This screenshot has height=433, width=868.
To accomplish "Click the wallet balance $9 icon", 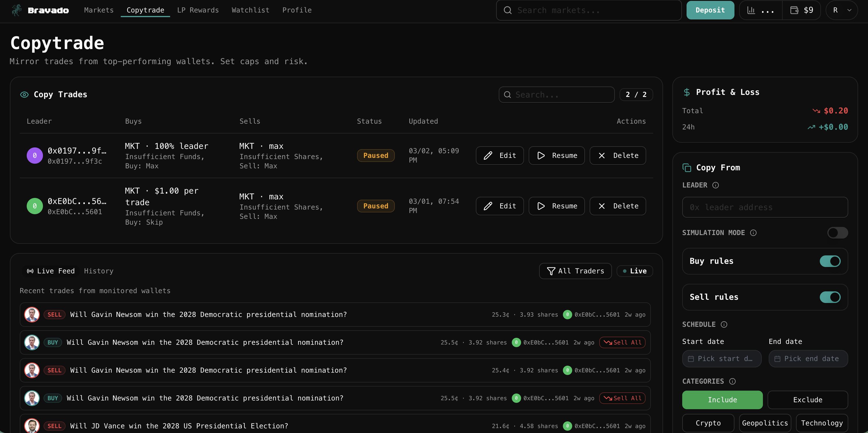I will 794,10.
